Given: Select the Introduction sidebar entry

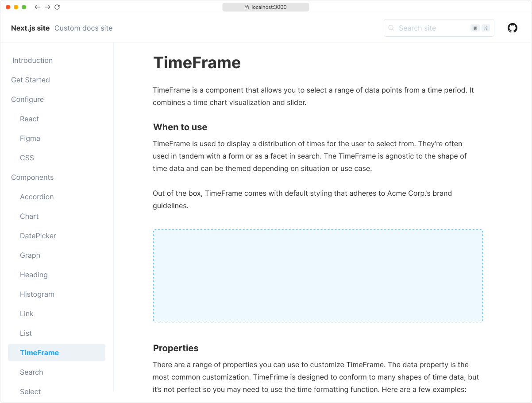Looking at the screenshot, I should [32, 60].
